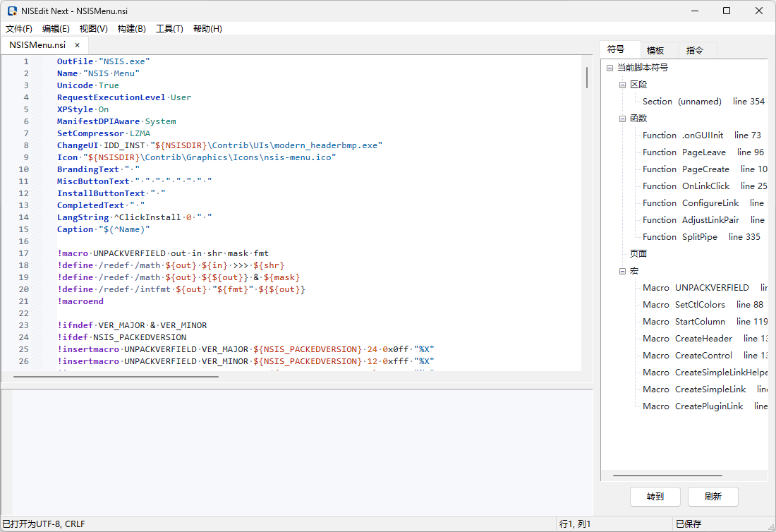
Task: Select Function SplitPipe line 335 entry
Action: [x=701, y=237]
